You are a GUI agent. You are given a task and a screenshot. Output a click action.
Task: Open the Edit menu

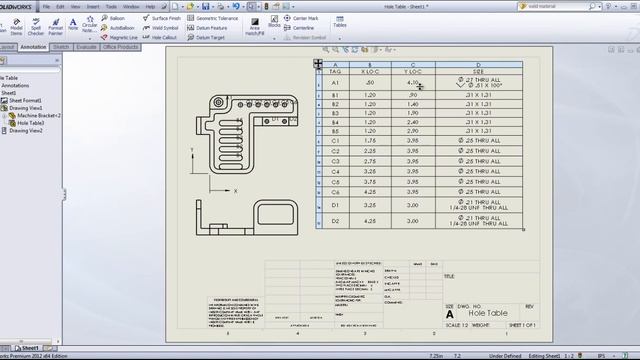tap(60, 7)
